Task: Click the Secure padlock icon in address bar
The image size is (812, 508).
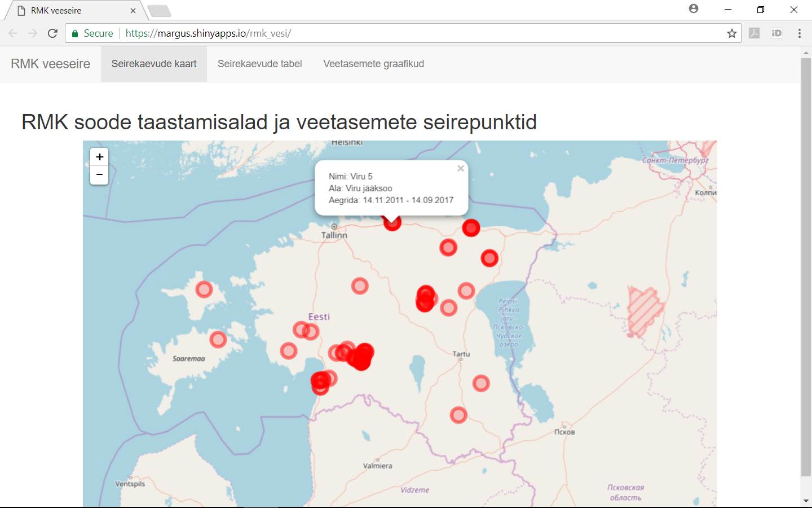Action: (76, 33)
